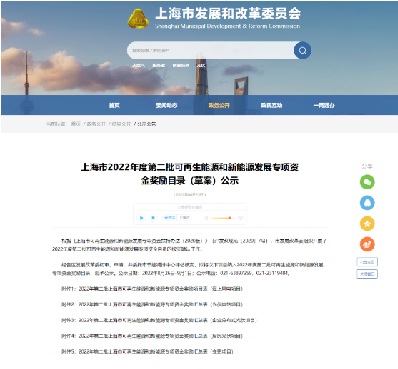Viewport: 398px width, 369px height.
Task: Open 附件1 attachment link (海上风电项目)
Action: coord(152,289)
